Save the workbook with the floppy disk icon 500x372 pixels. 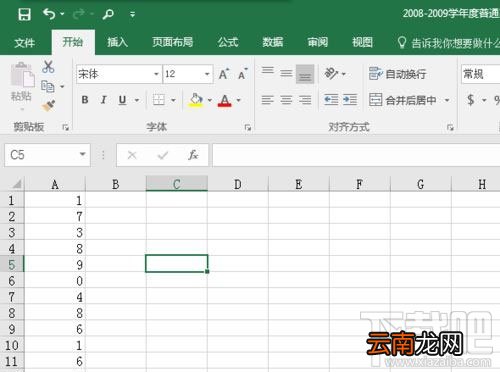coord(24,14)
